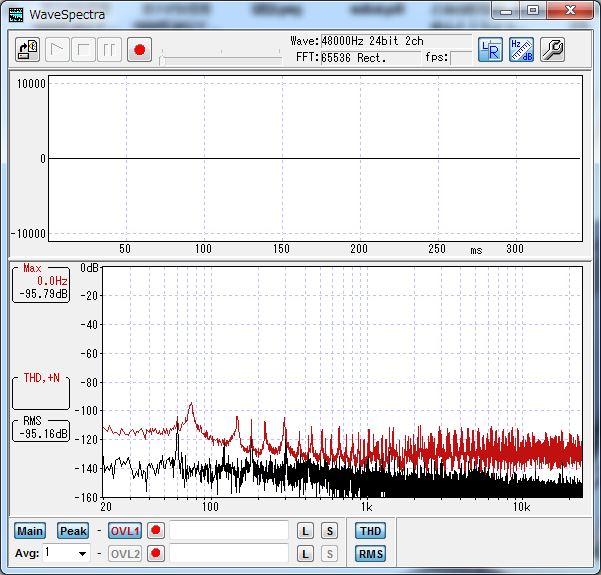Image resolution: width=601 pixels, height=575 pixels.
Task: Open settings with the wrench icon
Action: pyautogui.click(x=552, y=49)
